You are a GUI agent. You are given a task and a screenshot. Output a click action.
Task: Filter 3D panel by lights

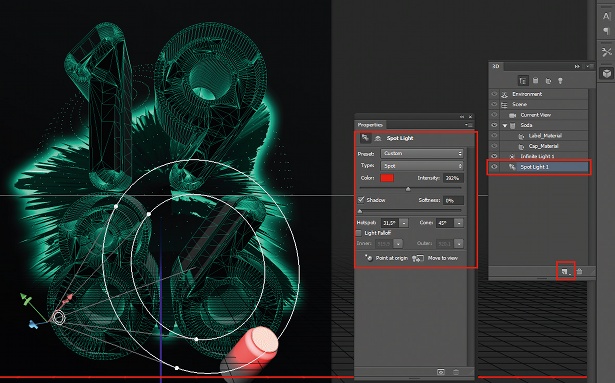pyautogui.click(x=560, y=81)
